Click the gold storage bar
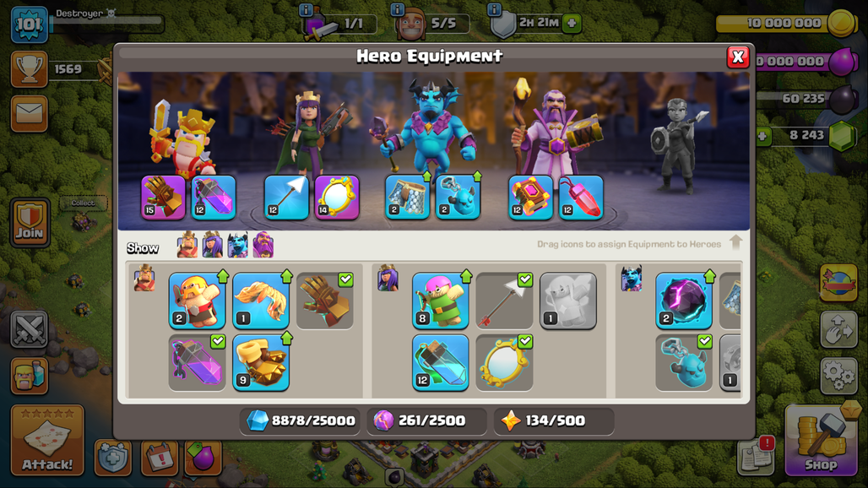Viewport: 868px width, 488px height. [785, 24]
